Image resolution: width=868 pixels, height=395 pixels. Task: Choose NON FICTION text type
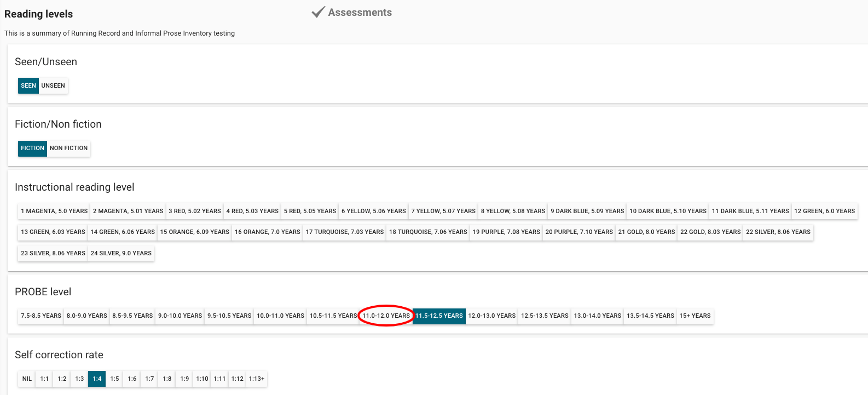pyautogui.click(x=68, y=148)
